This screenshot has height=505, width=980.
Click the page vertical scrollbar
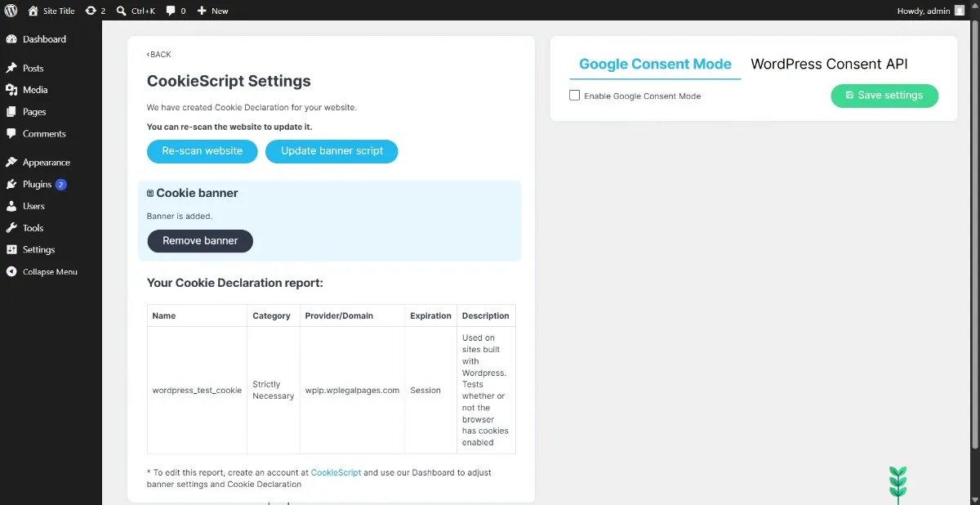pyautogui.click(x=975, y=235)
